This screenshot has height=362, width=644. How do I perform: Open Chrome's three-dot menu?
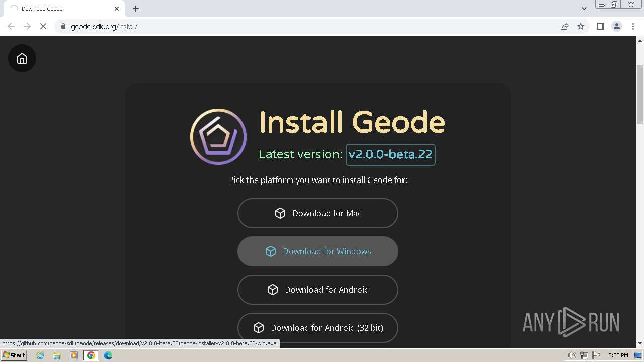(633, 26)
